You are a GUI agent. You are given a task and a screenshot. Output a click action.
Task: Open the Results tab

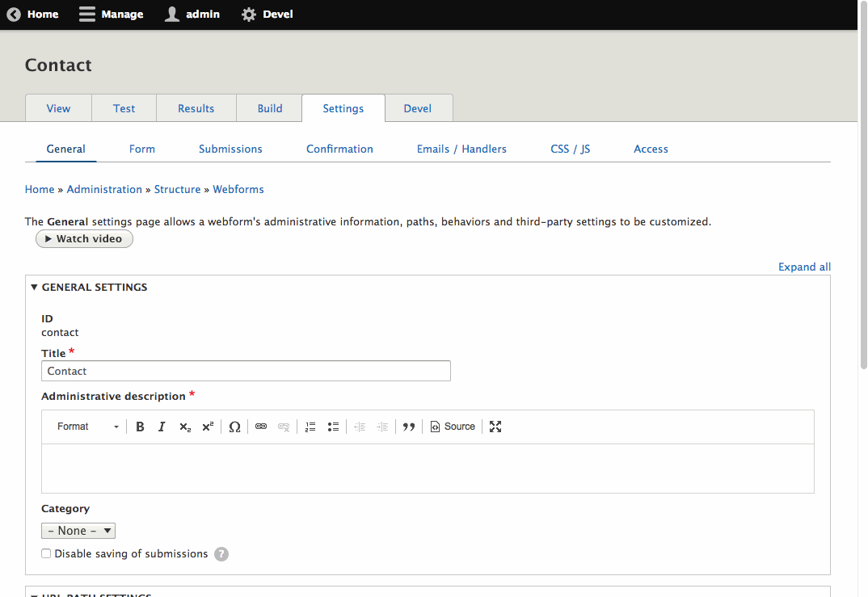(x=196, y=108)
